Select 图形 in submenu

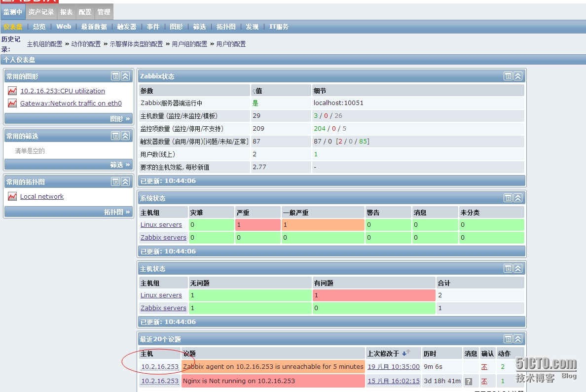click(176, 27)
